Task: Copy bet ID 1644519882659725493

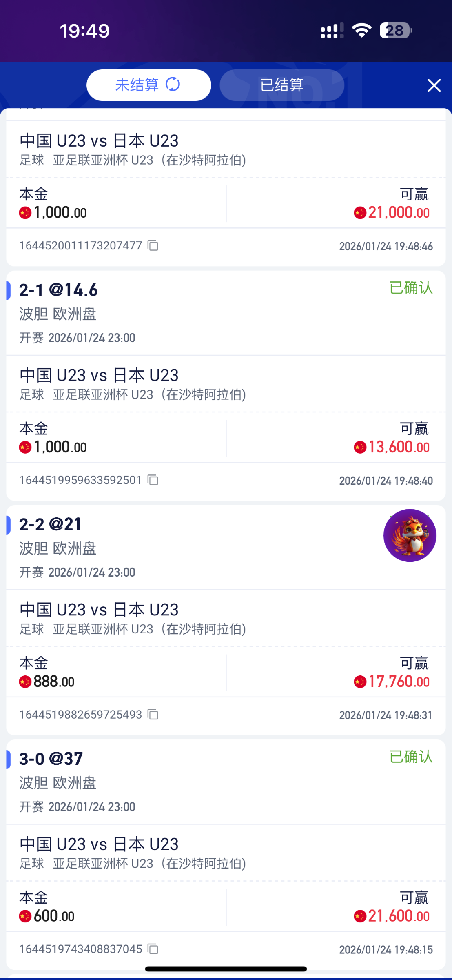Action: coord(153,714)
